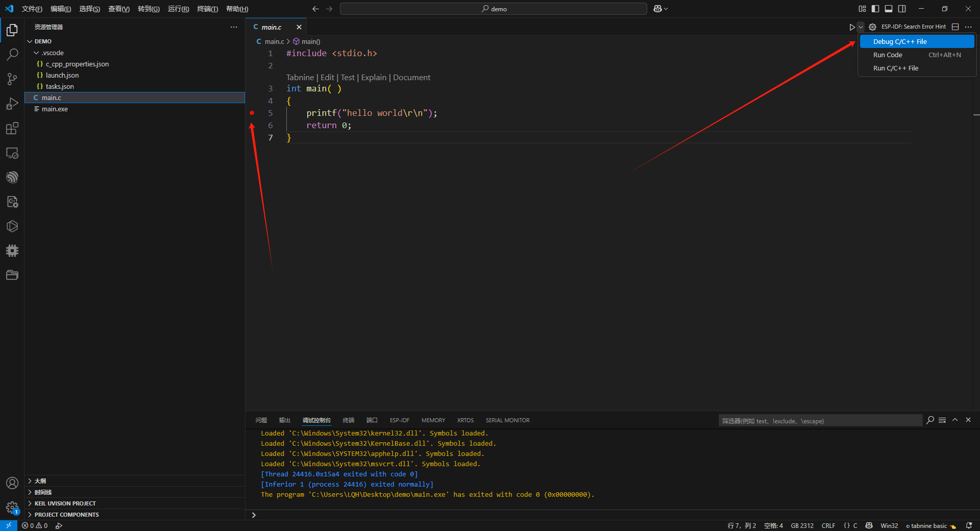This screenshot has width=980, height=531.
Task: Click ESP-IDF: Search Error Hint button
Action: (913, 27)
